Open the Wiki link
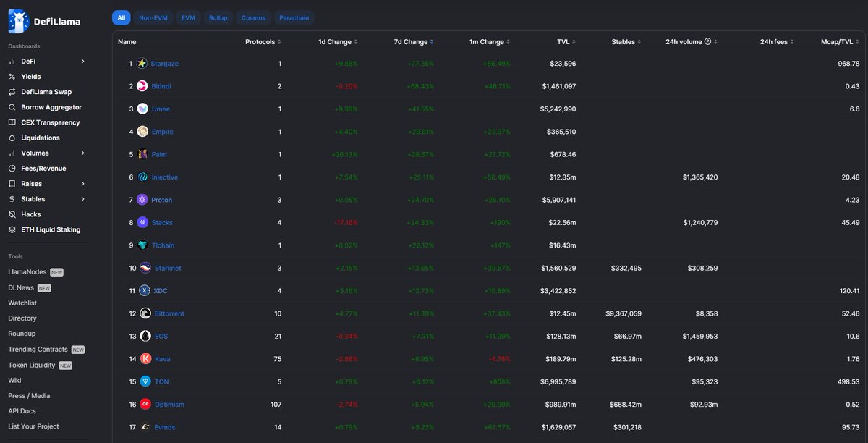 click(14, 380)
